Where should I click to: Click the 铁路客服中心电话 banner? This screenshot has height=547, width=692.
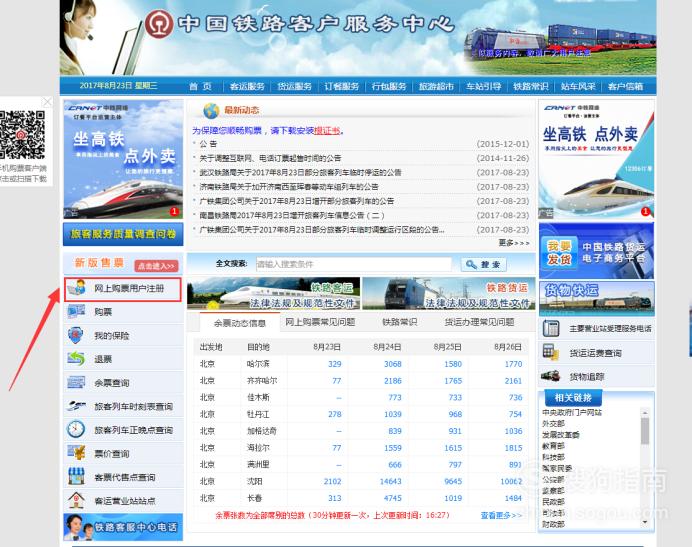point(123,527)
